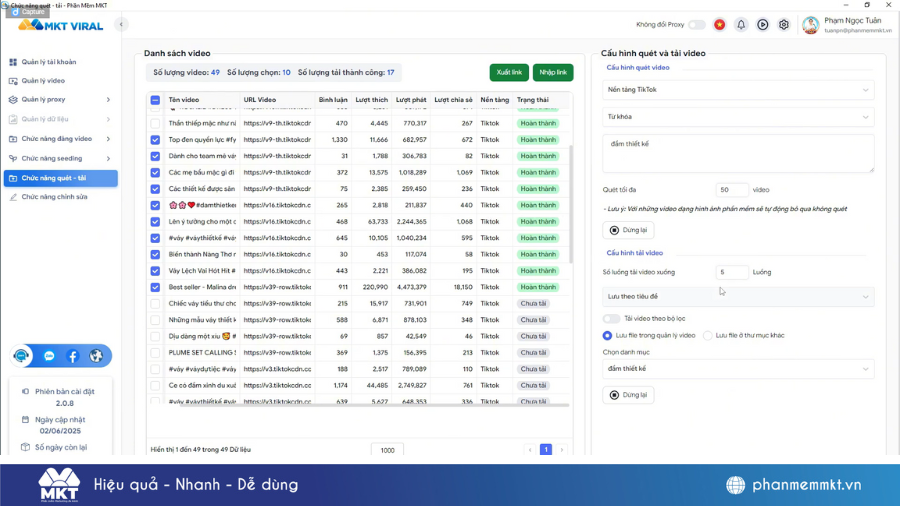Open the Chọn danh mục đầm thiết kế dropdown
900x506 pixels.
[x=738, y=369]
